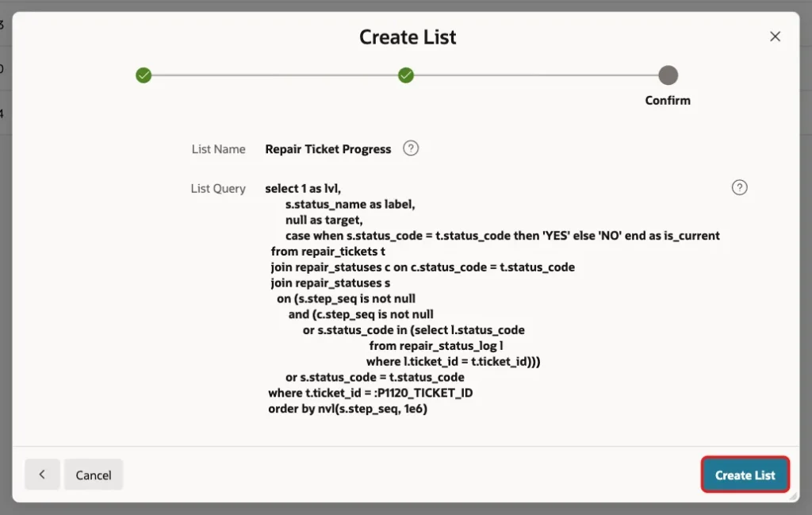The width and height of the screenshot is (812, 515).
Task: Click the 'or s.status_code = t.status_code' line
Action: point(374,377)
